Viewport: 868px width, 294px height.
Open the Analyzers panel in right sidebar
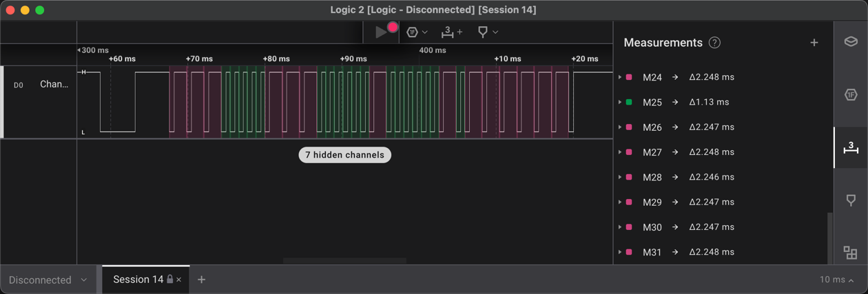[x=851, y=95]
